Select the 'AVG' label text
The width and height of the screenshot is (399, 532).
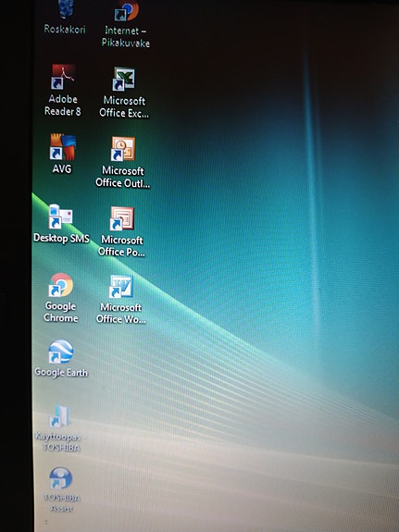[x=62, y=168]
